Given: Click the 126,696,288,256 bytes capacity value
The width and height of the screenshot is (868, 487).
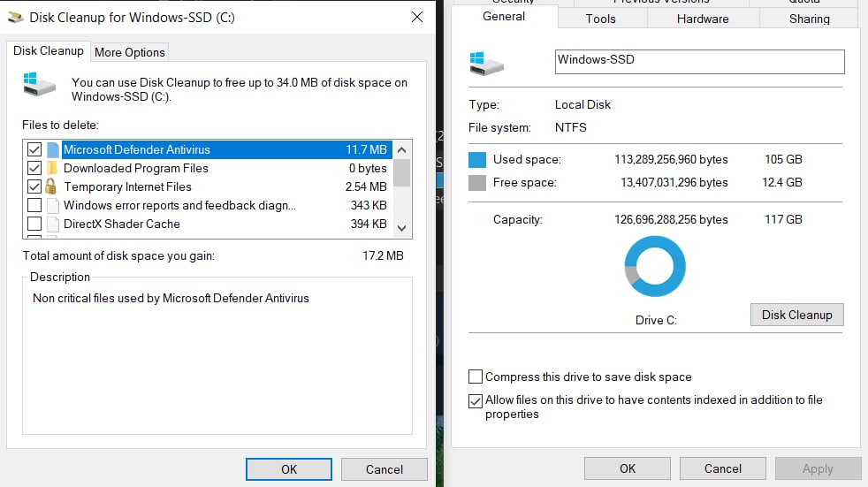Looking at the screenshot, I should coord(671,220).
